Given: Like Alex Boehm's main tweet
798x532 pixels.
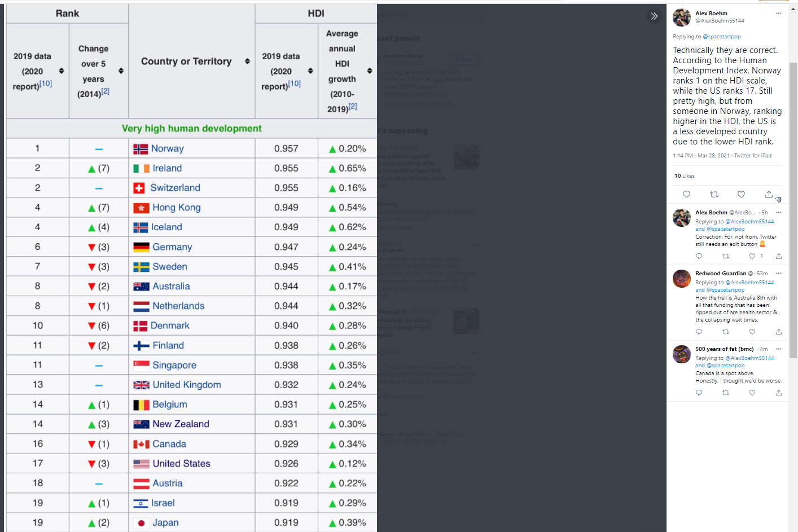Looking at the screenshot, I should pos(741,194).
